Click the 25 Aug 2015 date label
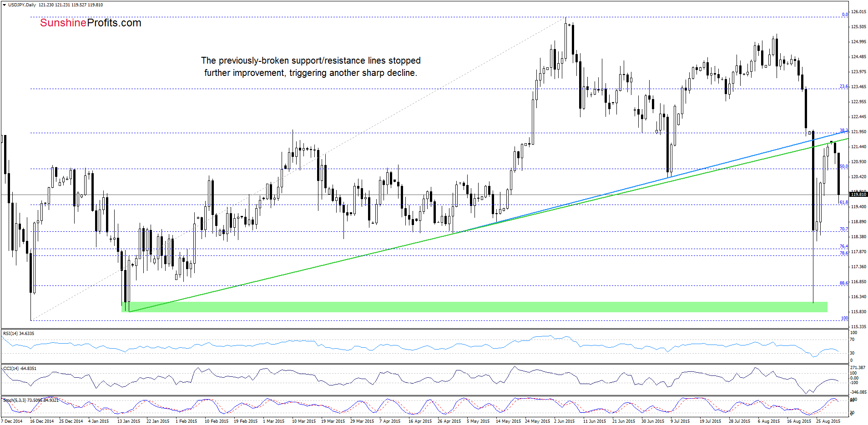Image resolution: width=868 pixels, height=425 pixels. (x=828, y=421)
